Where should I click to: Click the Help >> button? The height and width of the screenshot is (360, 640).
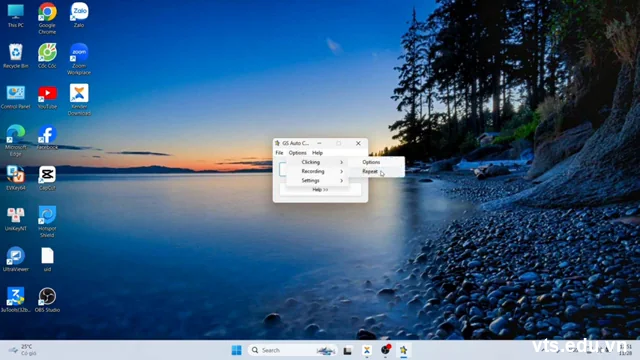pos(320,190)
